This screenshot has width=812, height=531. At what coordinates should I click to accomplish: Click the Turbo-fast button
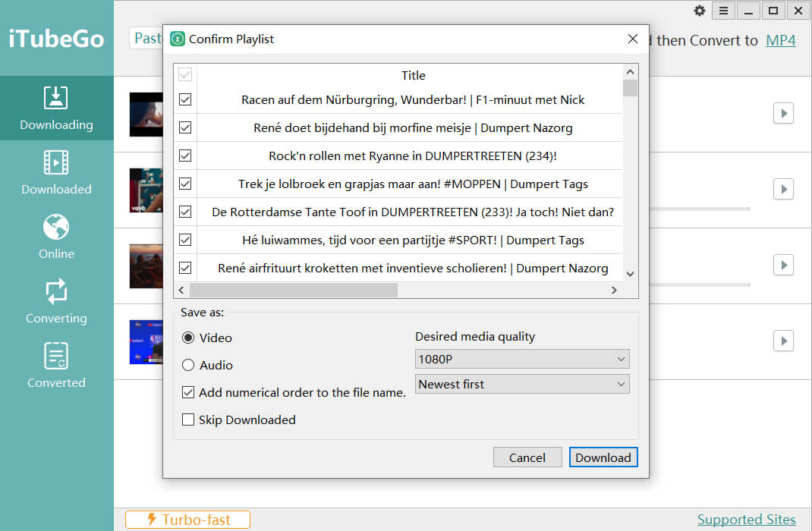pos(187,520)
